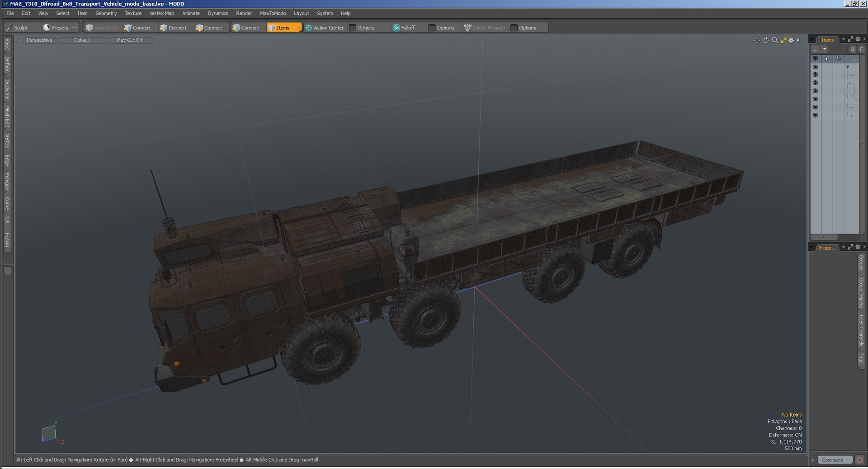Open viewport settings gear icon
Screen dimensions: 868x469
pyautogui.click(x=791, y=40)
